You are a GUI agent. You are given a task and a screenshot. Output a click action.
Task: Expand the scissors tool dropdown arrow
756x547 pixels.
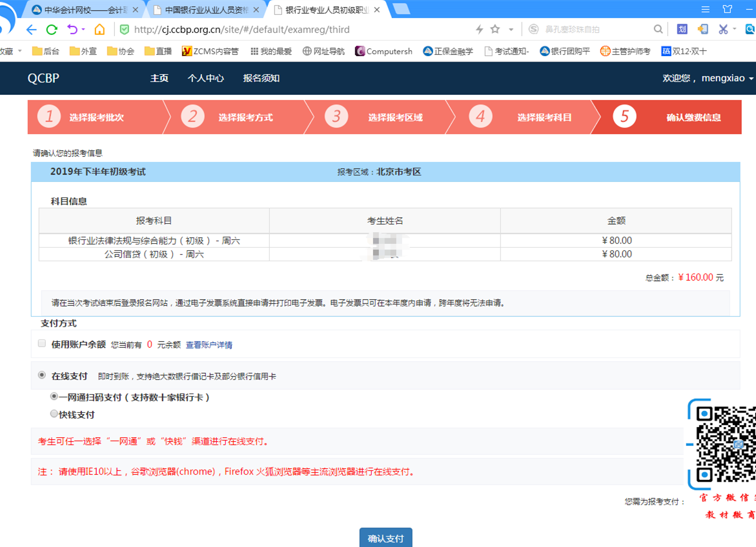click(x=735, y=30)
